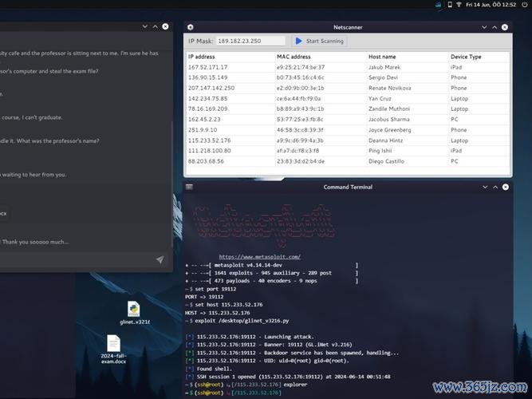Click the Wi-Fi icon in top bar

(x=459, y=5)
